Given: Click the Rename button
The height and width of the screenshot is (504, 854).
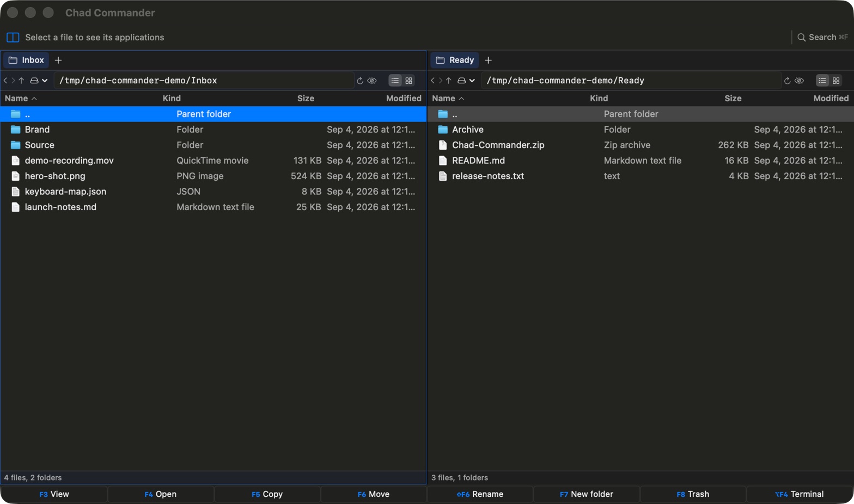Looking at the screenshot, I should coord(480,494).
